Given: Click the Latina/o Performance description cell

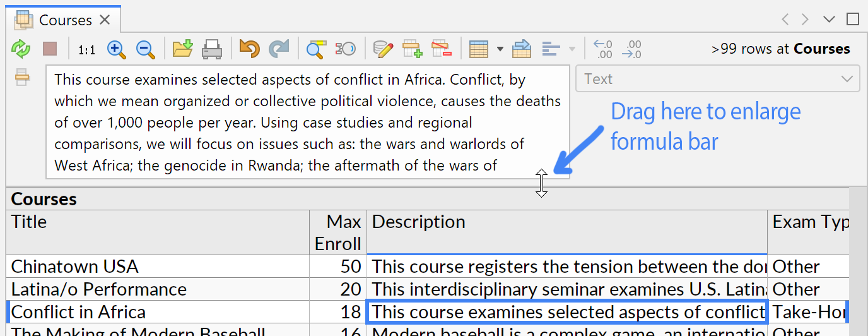Looking at the screenshot, I should coord(567,289).
